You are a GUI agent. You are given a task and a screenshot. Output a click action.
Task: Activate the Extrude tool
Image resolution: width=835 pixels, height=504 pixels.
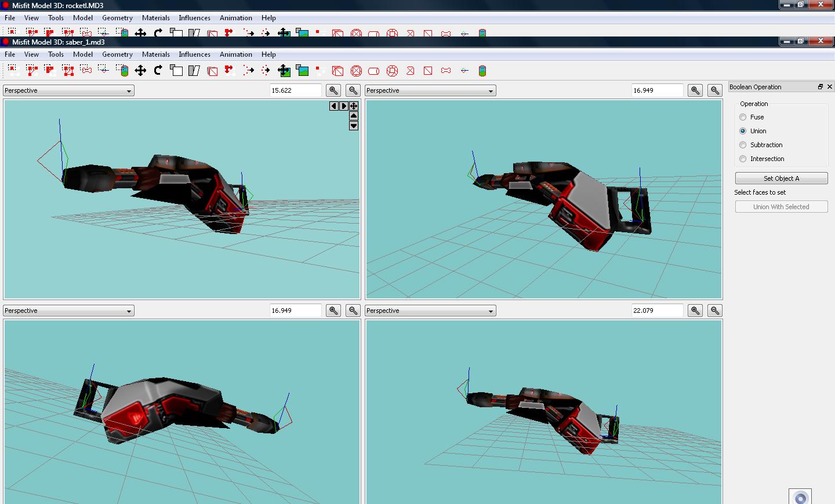pyautogui.click(x=212, y=71)
